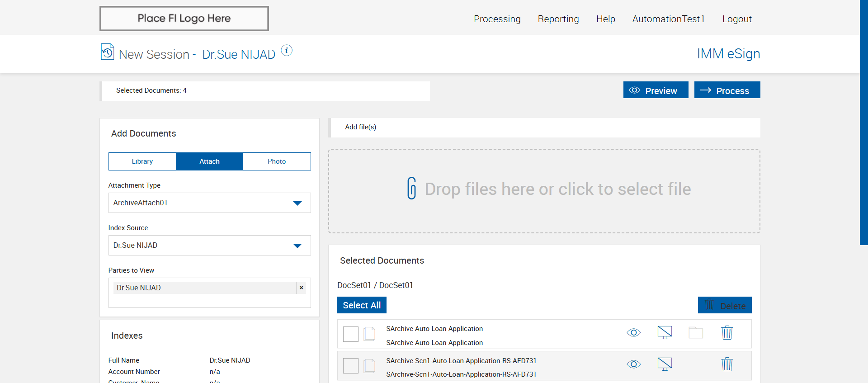
Task: Click the info icon beside Dr.Sue NIJAD
Action: click(x=287, y=51)
